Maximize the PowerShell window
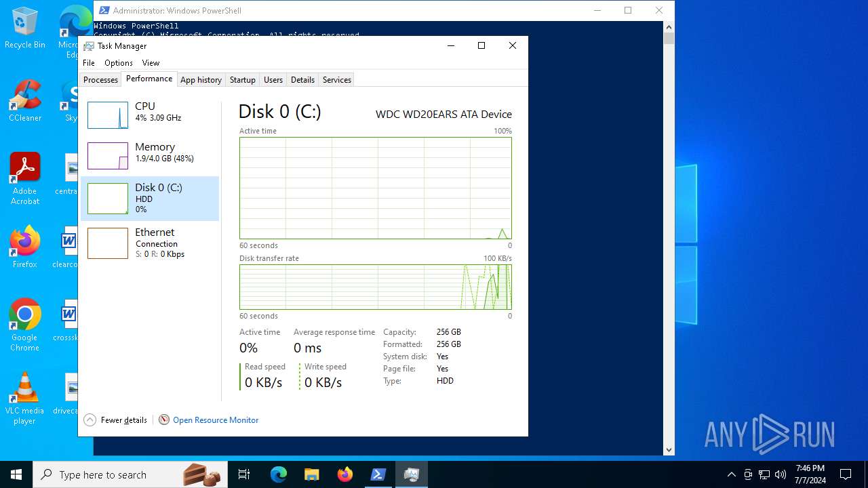This screenshot has height=488, width=868. [628, 10]
